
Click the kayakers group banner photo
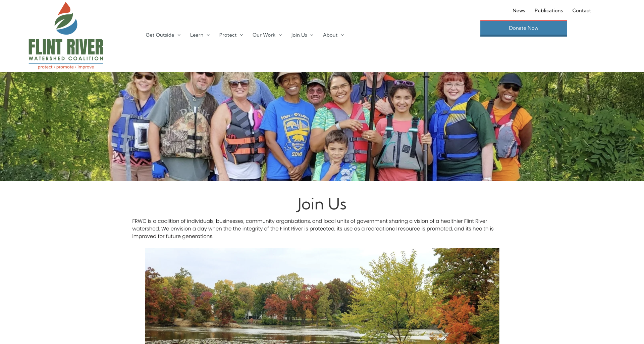click(x=322, y=127)
